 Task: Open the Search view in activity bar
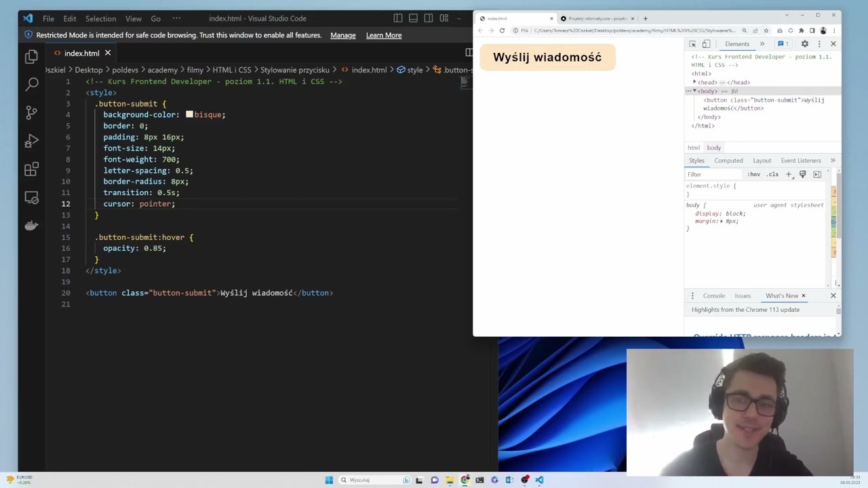point(31,85)
